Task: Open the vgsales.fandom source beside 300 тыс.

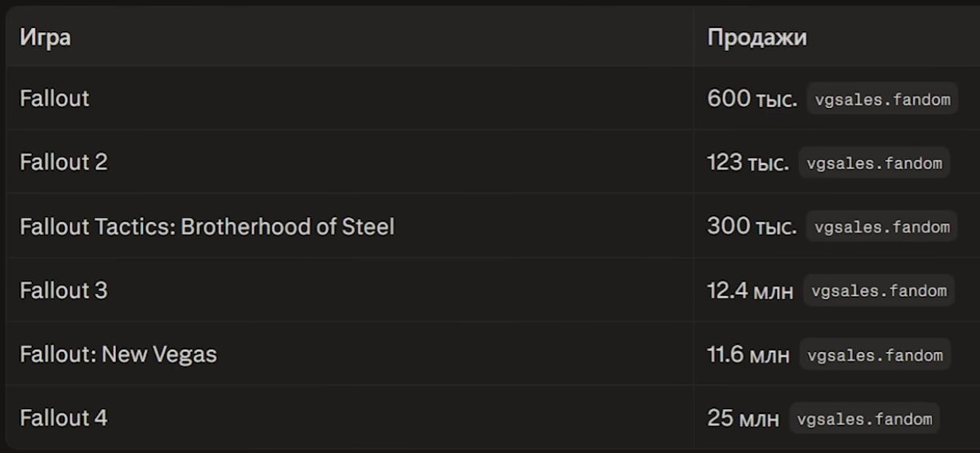Action: click(882, 226)
